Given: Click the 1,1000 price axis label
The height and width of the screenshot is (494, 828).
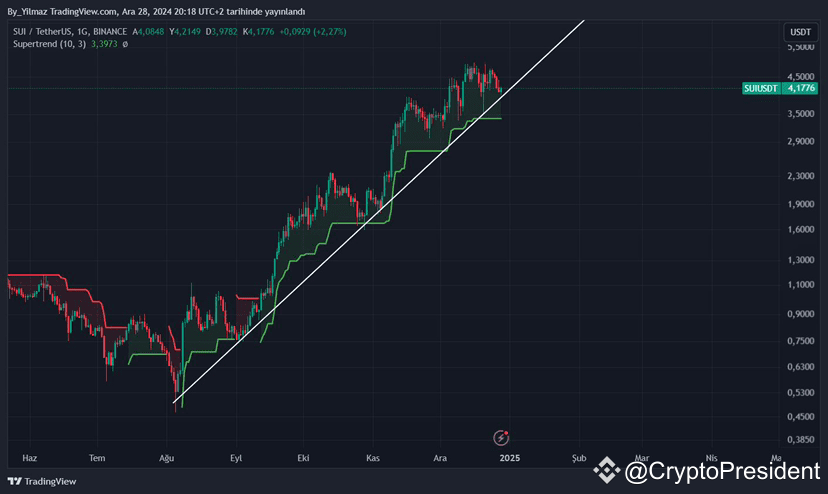Looking at the screenshot, I should [801, 284].
